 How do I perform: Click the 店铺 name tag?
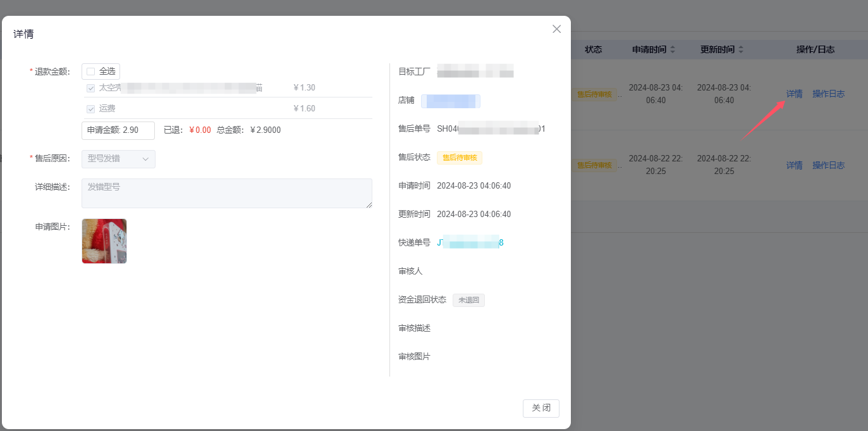point(450,101)
